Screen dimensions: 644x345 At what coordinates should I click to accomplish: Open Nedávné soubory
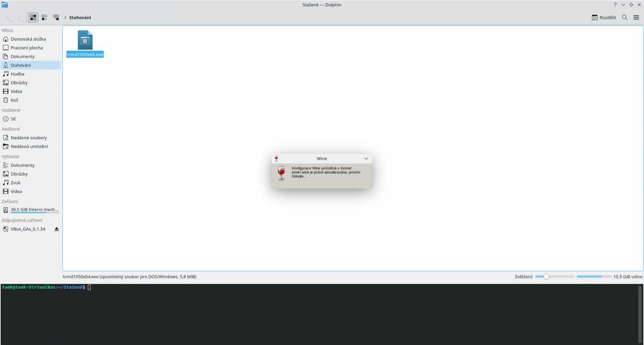31,138
